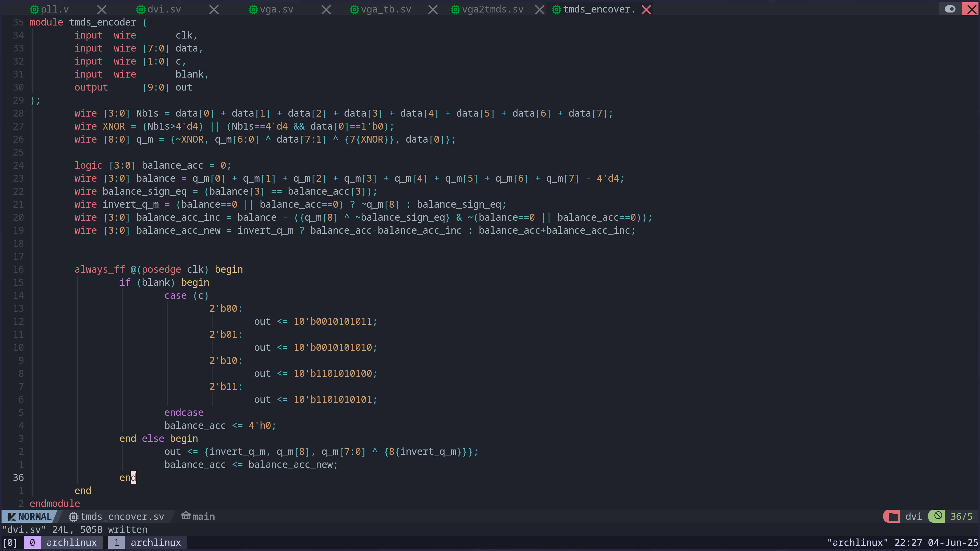This screenshot has width=980, height=551.
Task: Click the end else begin line
Action: tap(159, 439)
